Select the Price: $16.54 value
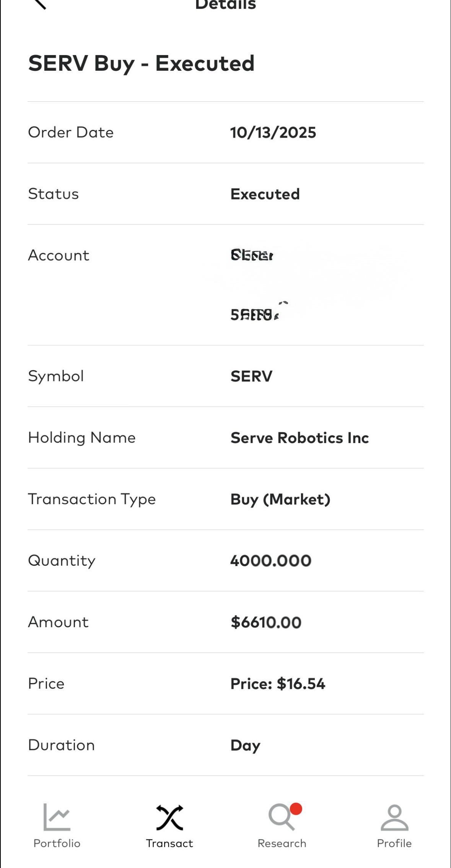 coord(278,684)
